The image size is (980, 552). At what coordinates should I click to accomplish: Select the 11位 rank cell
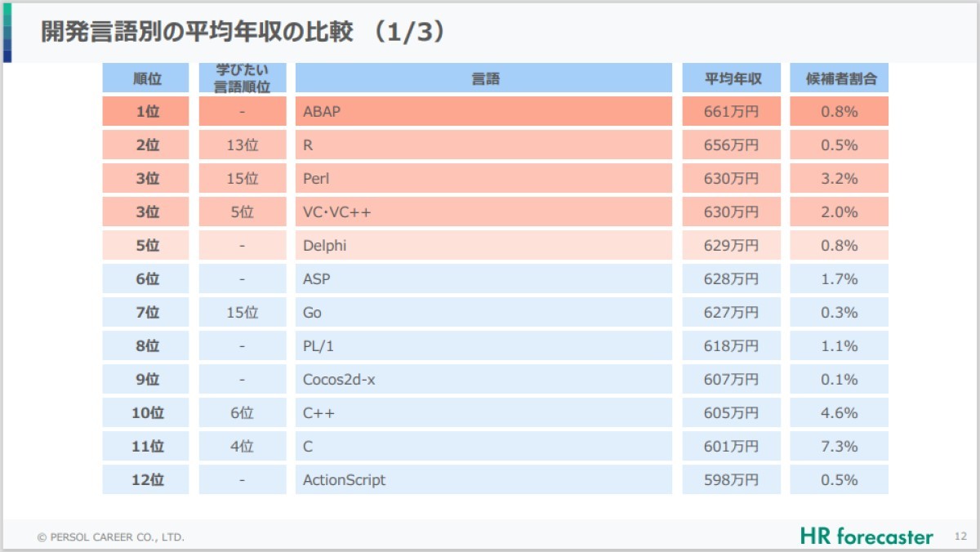tap(145, 446)
